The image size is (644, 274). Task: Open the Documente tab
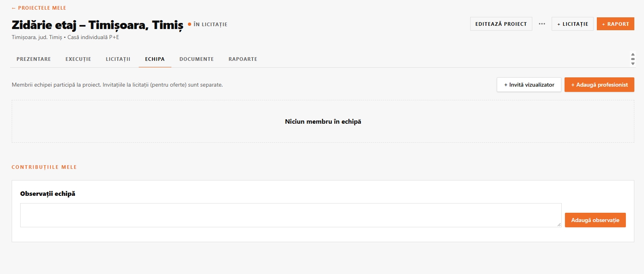pyautogui.click(x=197, y=59)
